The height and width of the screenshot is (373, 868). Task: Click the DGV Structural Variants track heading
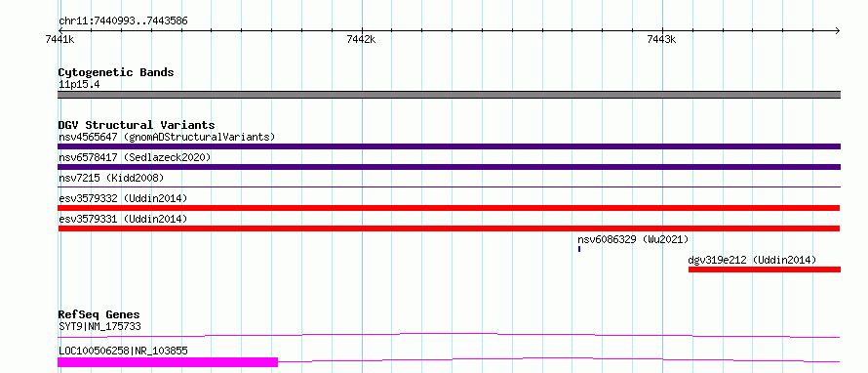(137, 125)
